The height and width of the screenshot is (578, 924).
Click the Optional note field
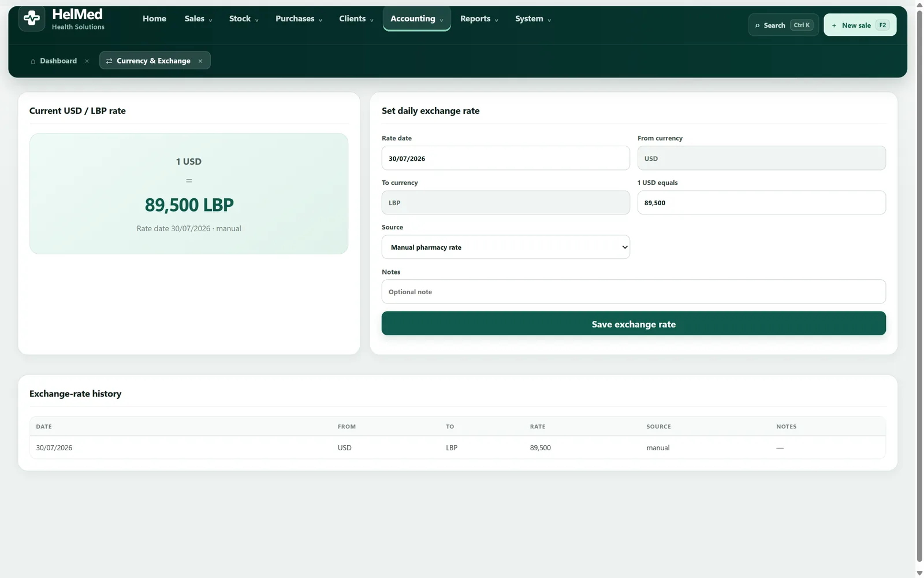coord(634,291)
